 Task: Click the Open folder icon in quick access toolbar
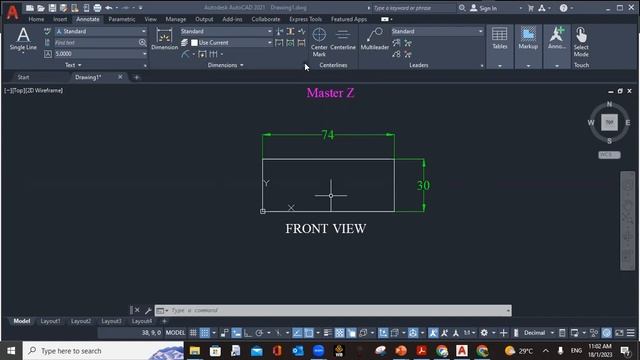click(41, 8)
